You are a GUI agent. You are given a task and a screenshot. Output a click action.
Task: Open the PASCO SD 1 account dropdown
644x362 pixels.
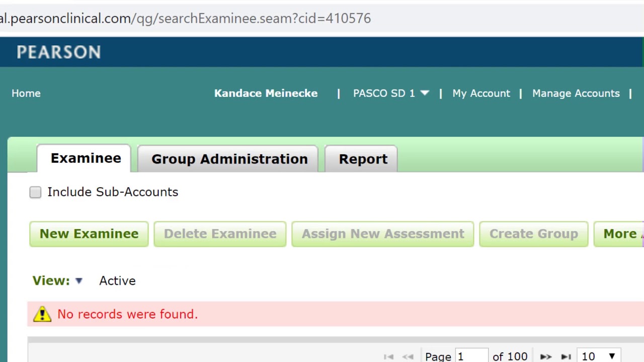(391, 93)
